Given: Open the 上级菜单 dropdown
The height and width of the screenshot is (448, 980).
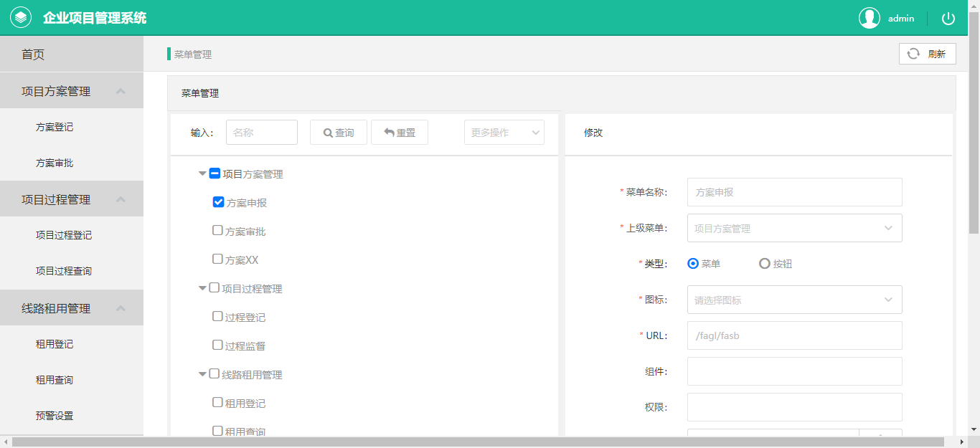Looking at the screenshot, I should pos(795,228).
